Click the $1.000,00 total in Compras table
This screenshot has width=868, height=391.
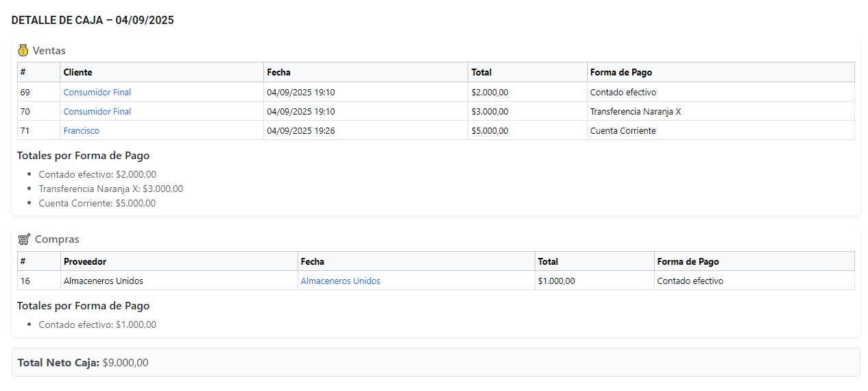point(556,281)
